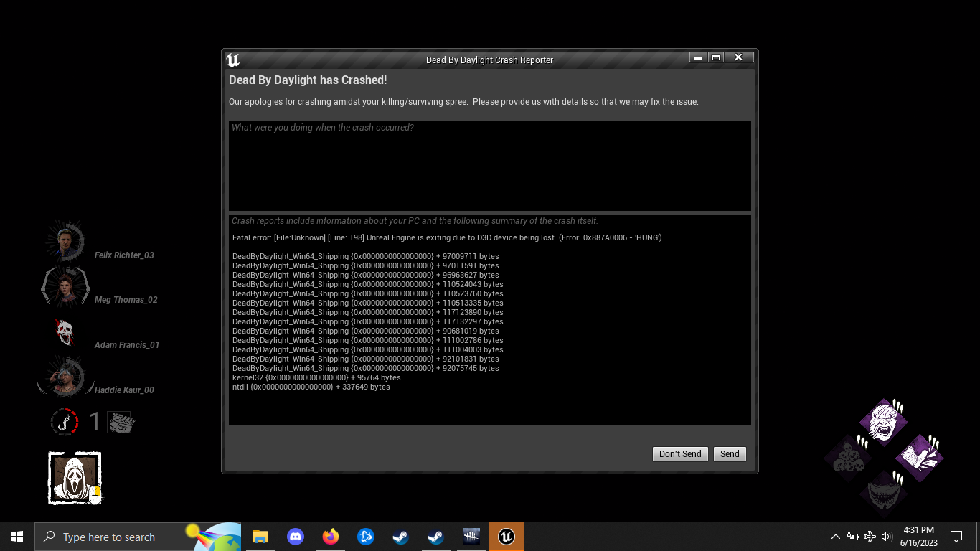Screen dimensions: 980x551
Task: Click the top screaming face perk icon
Action: point(884,422)
